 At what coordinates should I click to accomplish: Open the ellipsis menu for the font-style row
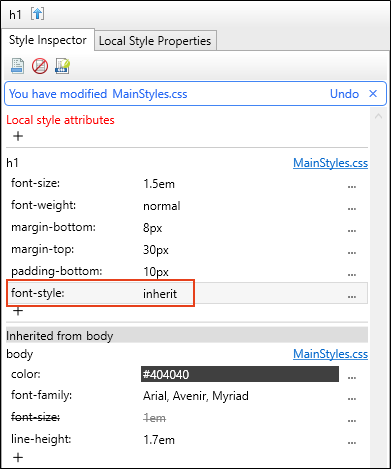click(352, 296)
